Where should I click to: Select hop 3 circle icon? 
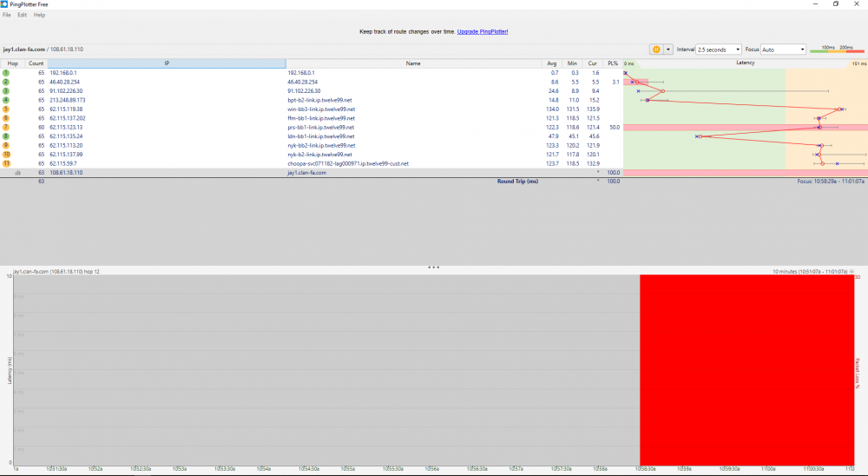[6, 91]
